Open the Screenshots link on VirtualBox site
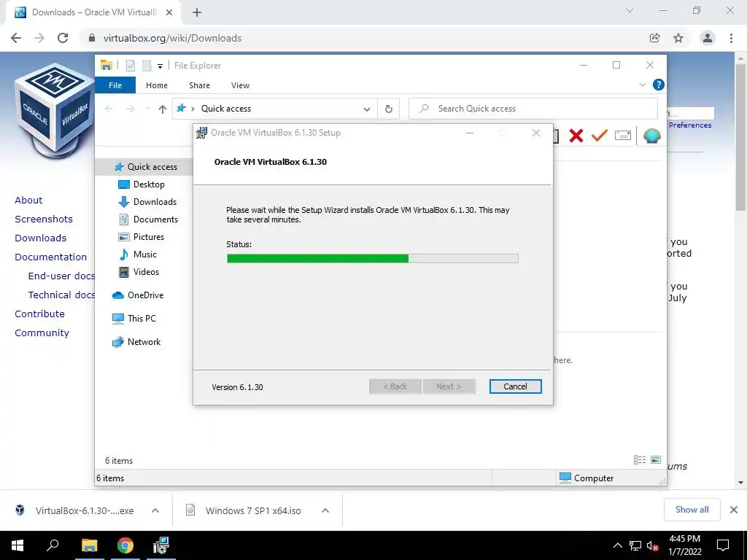This screenshot has height=560, width=747. [44, 219]
